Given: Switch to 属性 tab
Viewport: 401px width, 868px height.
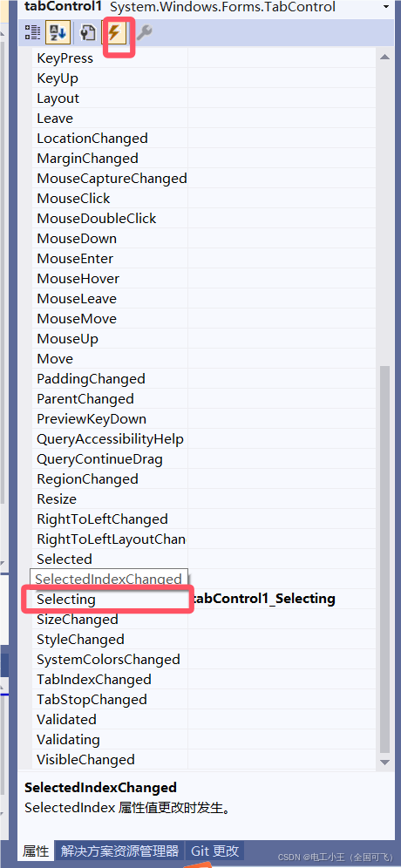Looking at the screenshot, I should coord(36,851).
